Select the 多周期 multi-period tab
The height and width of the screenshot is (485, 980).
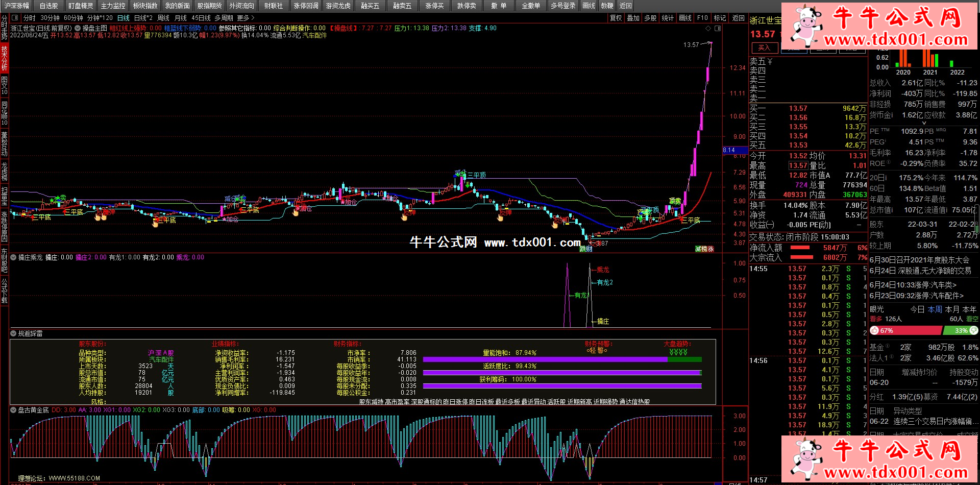click(224, 18)
